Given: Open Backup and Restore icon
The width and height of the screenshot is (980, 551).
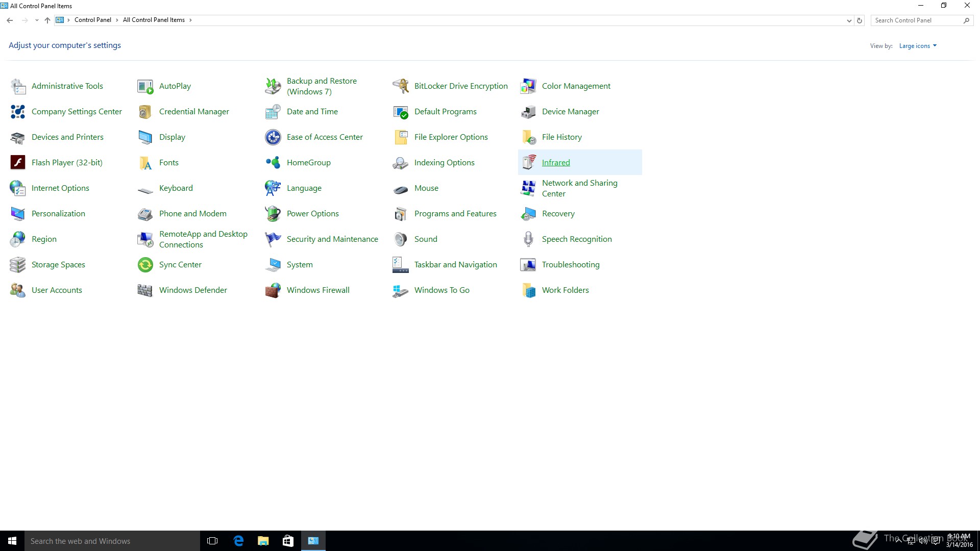Looking at the screenshot, I should (273, 86).
